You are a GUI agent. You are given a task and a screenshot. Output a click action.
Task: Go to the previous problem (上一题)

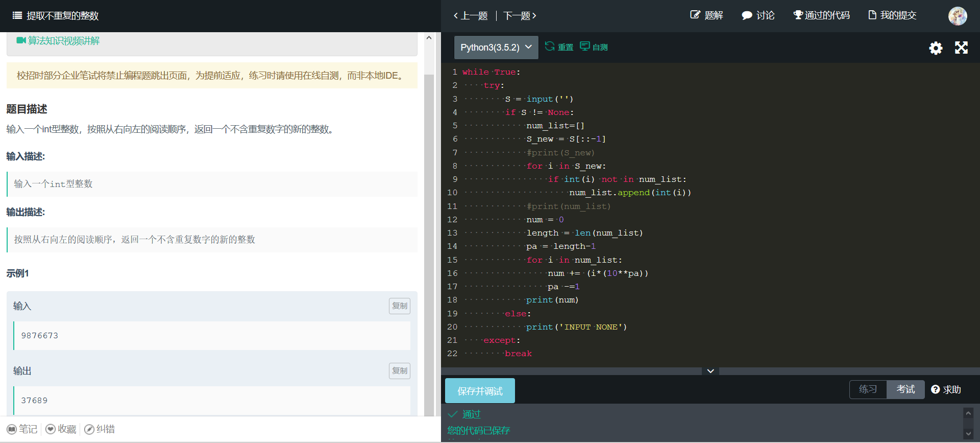(x=471, y=16)
